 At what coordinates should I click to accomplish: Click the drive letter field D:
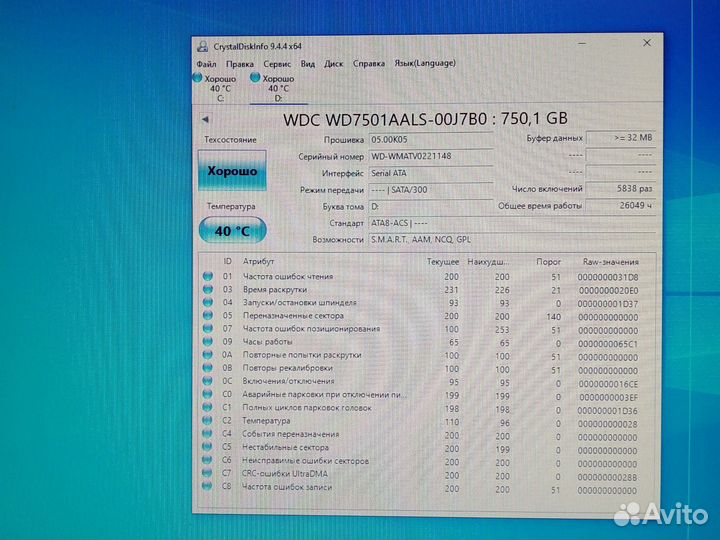pos(431,207)
